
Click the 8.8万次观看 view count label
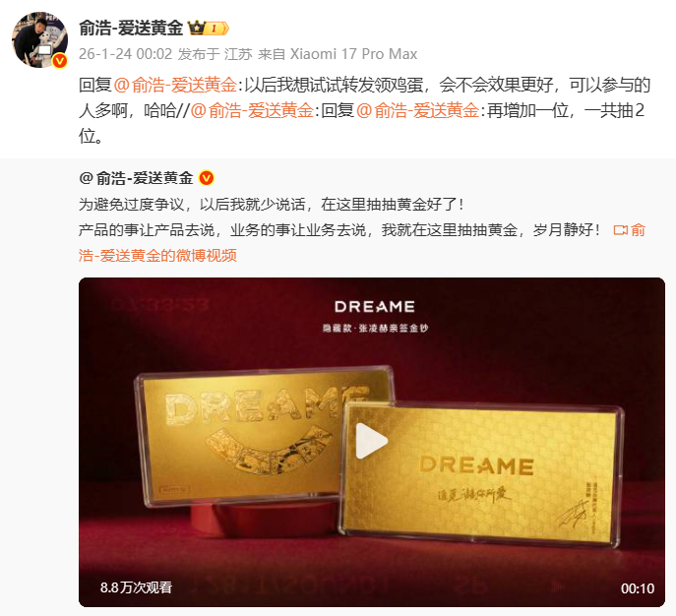pos(136,587)
